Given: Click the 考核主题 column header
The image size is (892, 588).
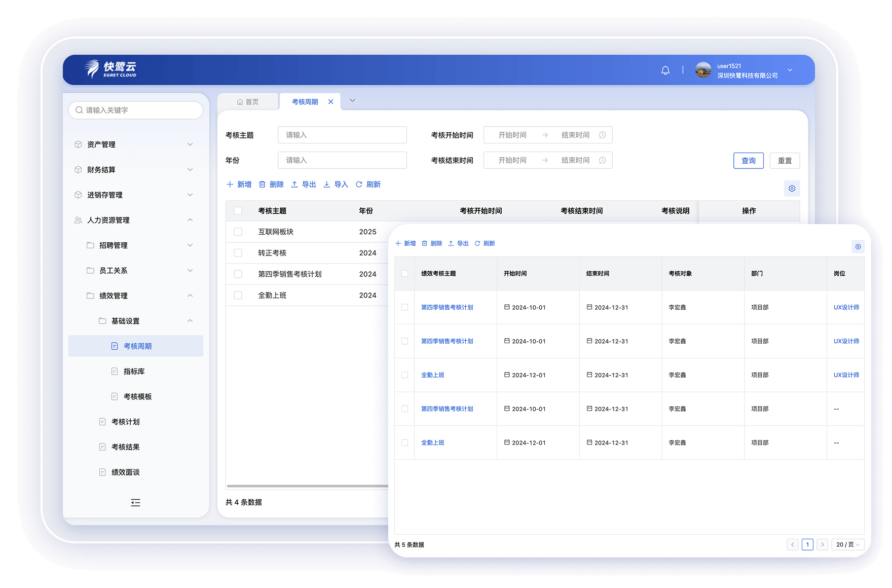Looking at the screenshot, I should [272, 211].
